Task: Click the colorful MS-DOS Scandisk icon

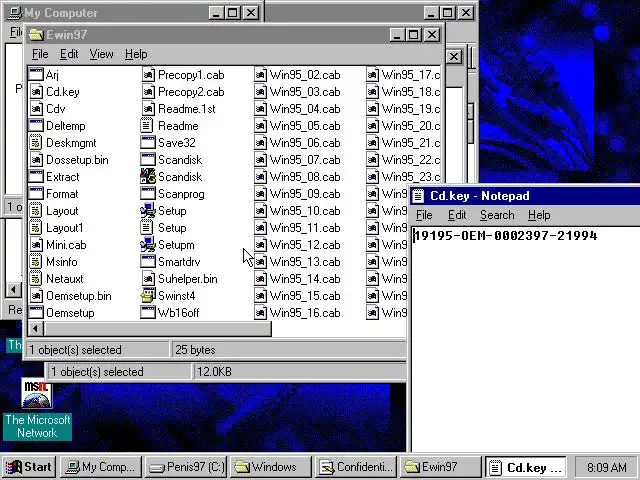Action: [x=147, y=177]
